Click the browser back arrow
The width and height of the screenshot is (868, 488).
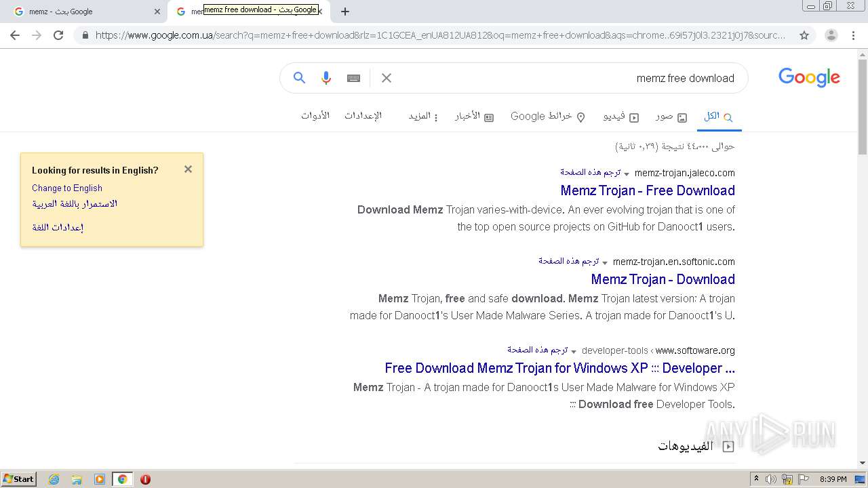coord(15,35)
